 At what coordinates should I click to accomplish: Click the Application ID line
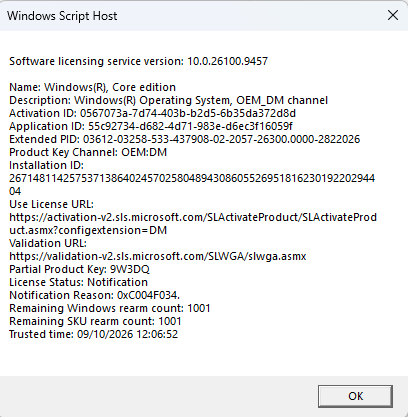pos(151,126)
